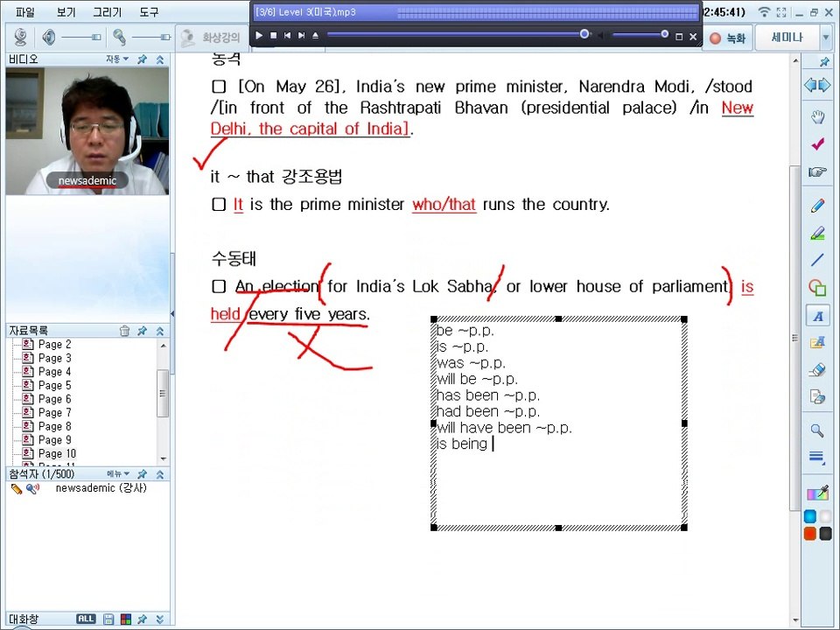Skip to next track in player
Image resolution: width=840 pixels, height=630 pixels.
302,35
